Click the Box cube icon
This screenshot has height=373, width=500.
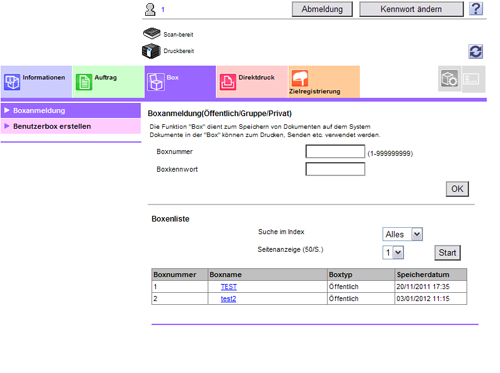[156, 82]
